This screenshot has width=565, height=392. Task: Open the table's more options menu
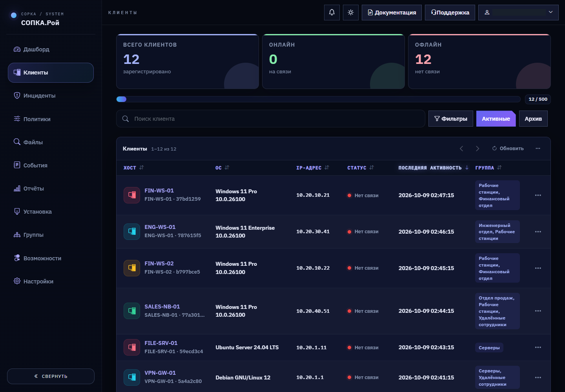538,149
